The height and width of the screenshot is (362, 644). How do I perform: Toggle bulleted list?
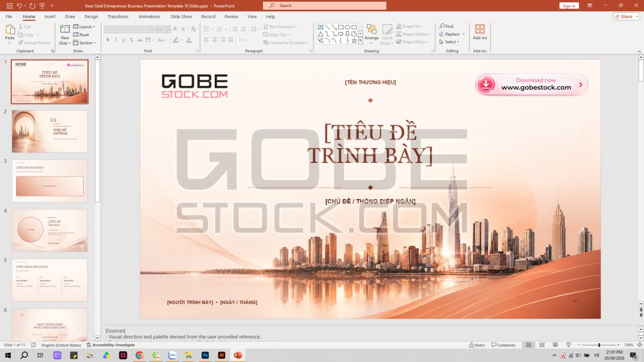point(208,29)
